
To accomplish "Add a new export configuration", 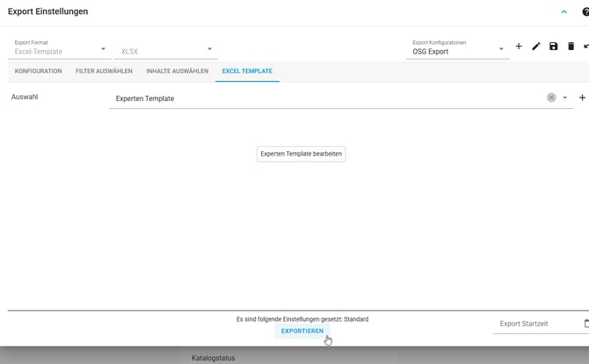I will click(519, 47).
